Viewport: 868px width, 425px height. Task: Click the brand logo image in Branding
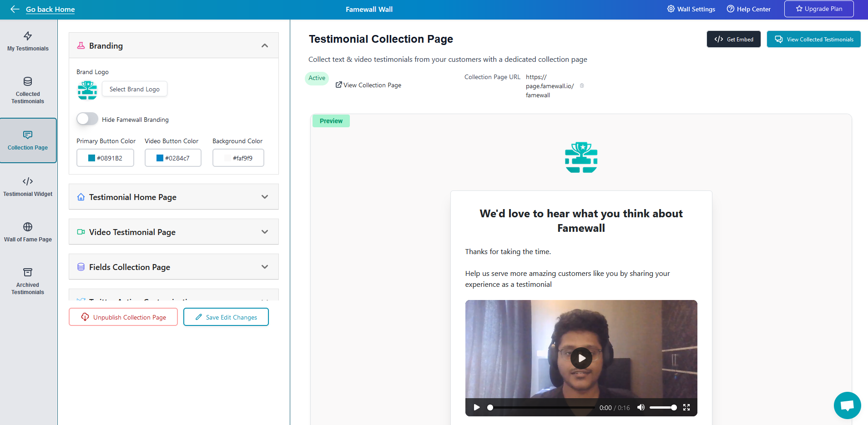pyautogui.click(x=87, y=90)
